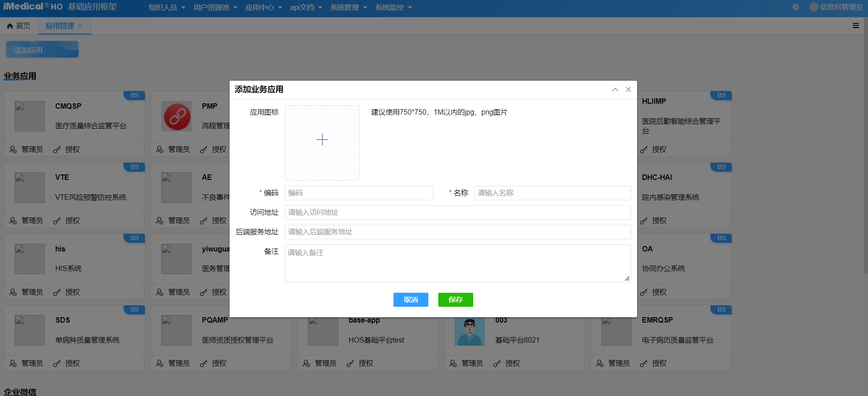
Task: Click the 授权 key icon under VTE card
Action: tap(57, 221)
